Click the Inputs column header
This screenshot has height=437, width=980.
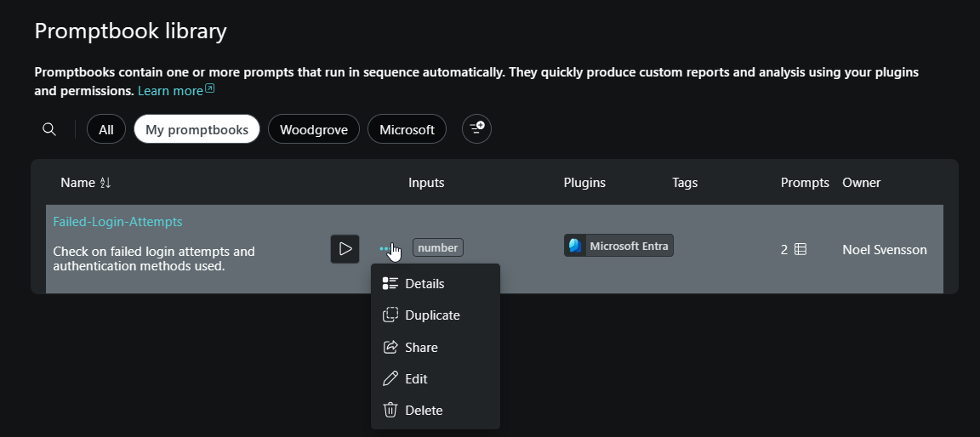click(426, 182)
